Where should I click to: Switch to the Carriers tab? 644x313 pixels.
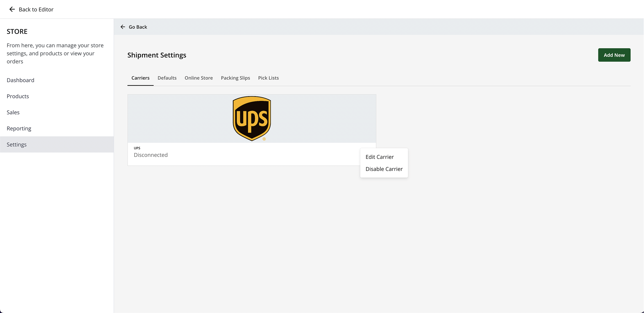coord(141,78)
